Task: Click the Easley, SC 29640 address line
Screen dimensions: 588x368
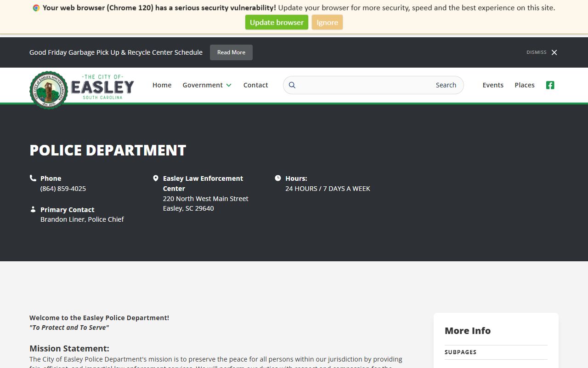Action: (188, 208)
